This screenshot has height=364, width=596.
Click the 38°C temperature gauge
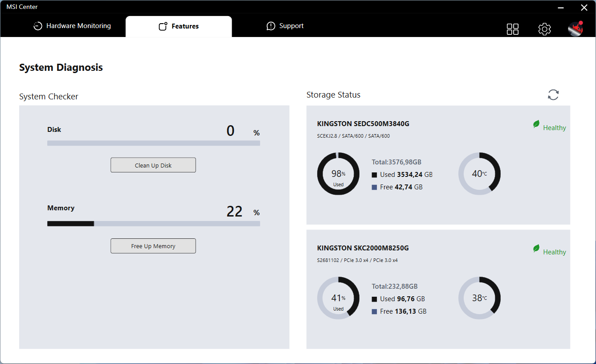(479, 298)
